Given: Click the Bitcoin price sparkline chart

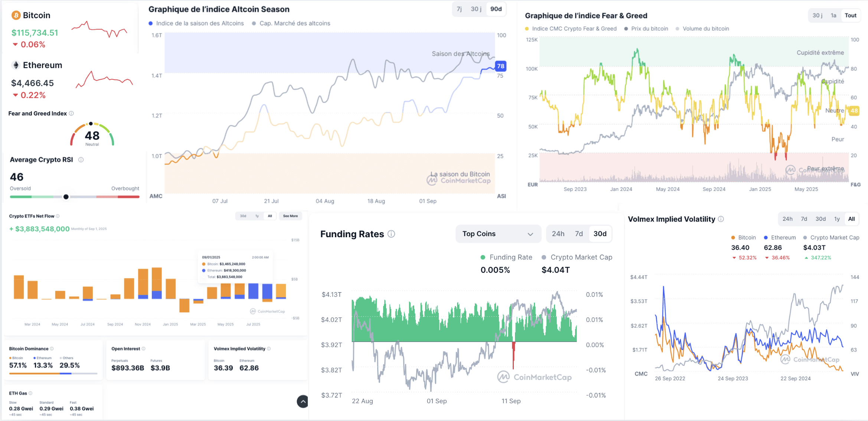Looking at the screenshot, I should click(99, 29).
